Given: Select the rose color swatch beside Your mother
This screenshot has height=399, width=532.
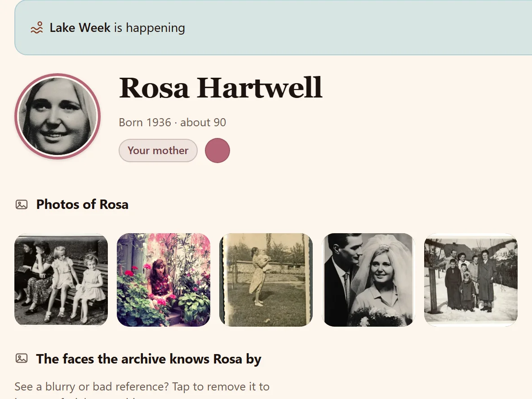Looking at the screenshot, I should pyautogui.click(x=217, y=151).
